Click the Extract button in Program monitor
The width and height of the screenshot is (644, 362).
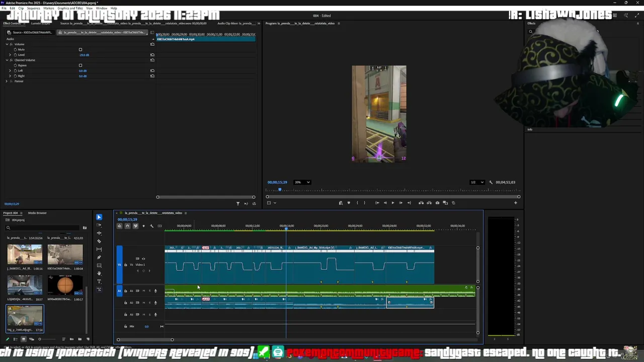pyautogui.click(x=429, y=203)
